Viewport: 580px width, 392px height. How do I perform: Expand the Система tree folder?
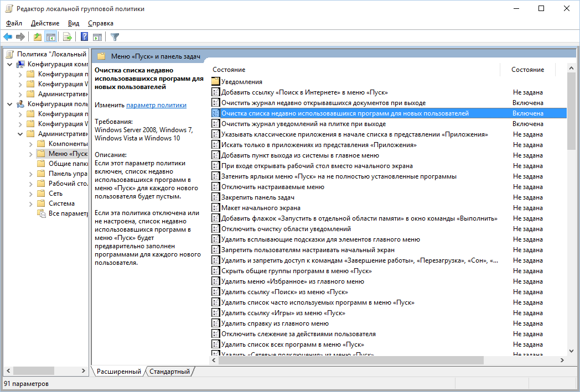(x=31, y=203)
